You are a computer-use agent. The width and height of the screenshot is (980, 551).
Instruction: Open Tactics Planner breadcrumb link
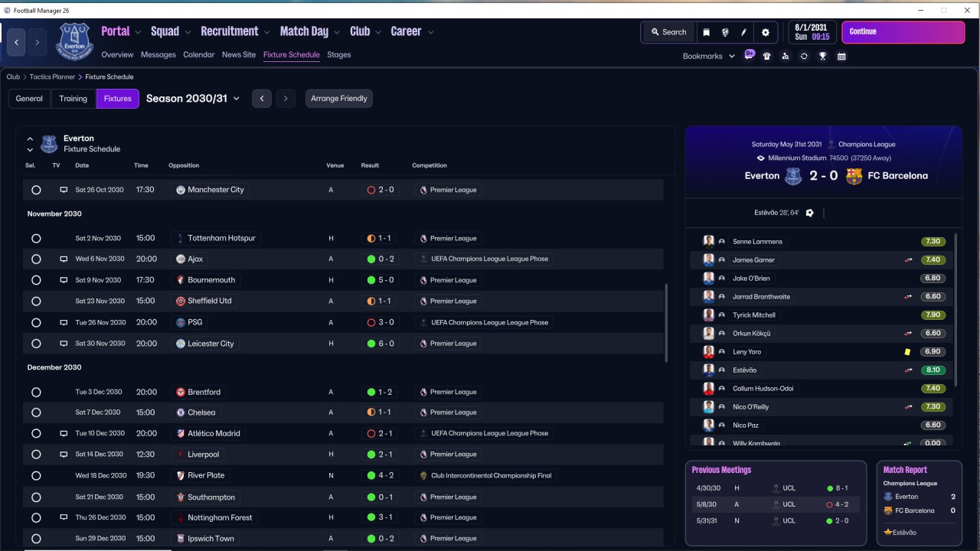tap(53, 77)
